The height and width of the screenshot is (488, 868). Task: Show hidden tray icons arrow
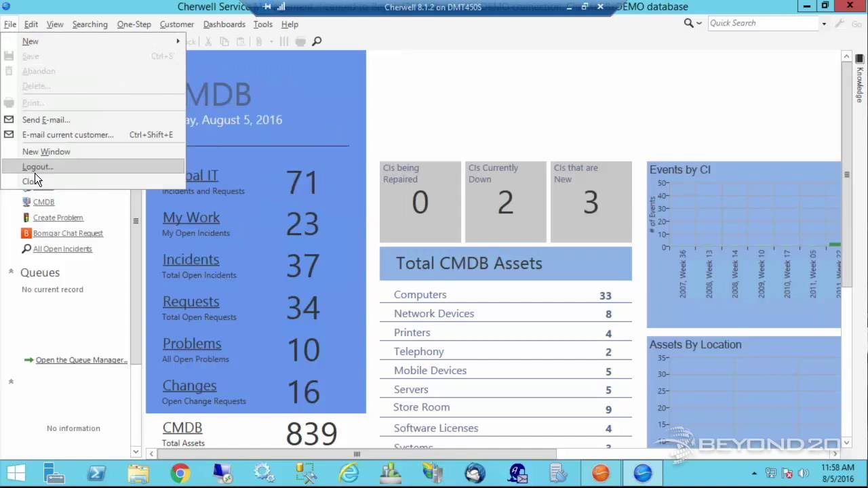(x=755, y=473)
